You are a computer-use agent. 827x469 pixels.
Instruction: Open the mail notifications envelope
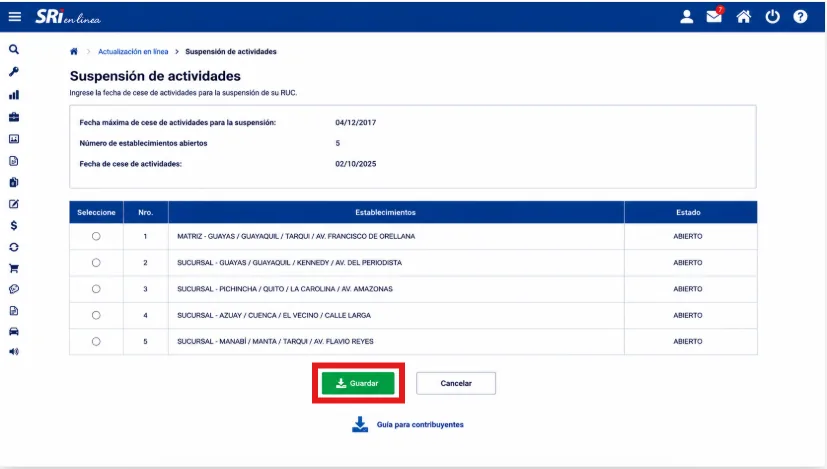tap(714, 16)
